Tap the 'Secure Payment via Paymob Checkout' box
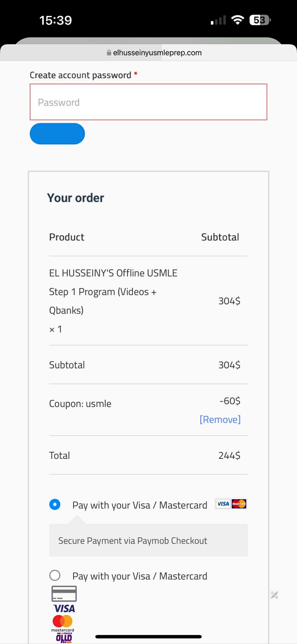This screenshot has height=644, width=297. tap(148, 540)
